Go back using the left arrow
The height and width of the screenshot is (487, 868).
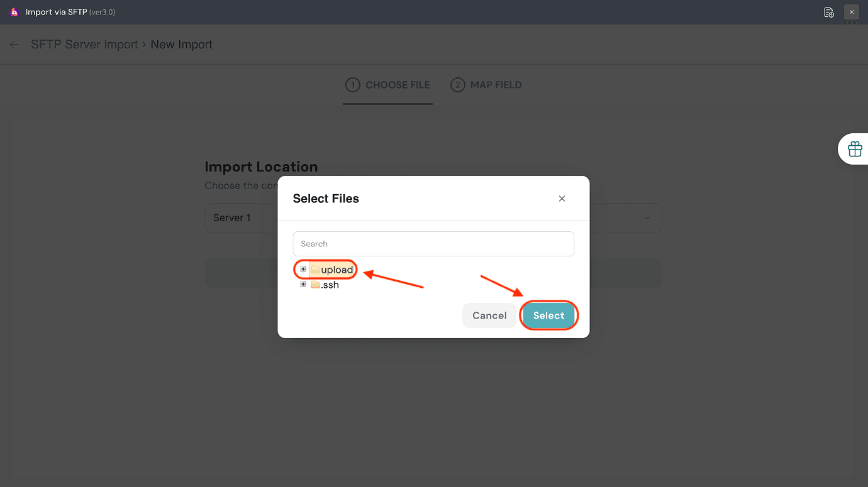tap(14, 45)
